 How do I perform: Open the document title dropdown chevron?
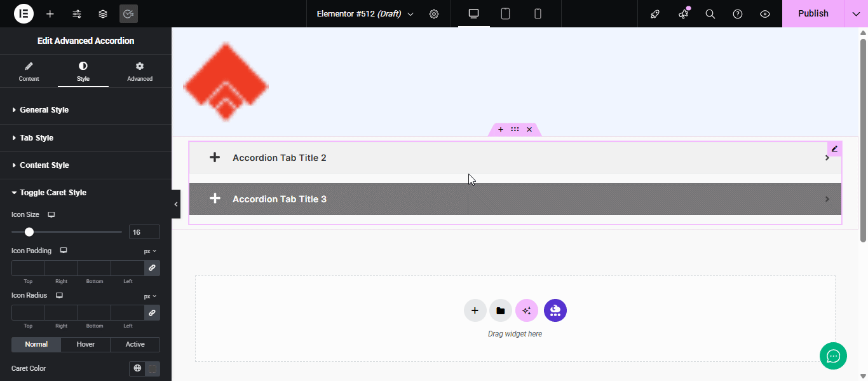tap(410, 14)
